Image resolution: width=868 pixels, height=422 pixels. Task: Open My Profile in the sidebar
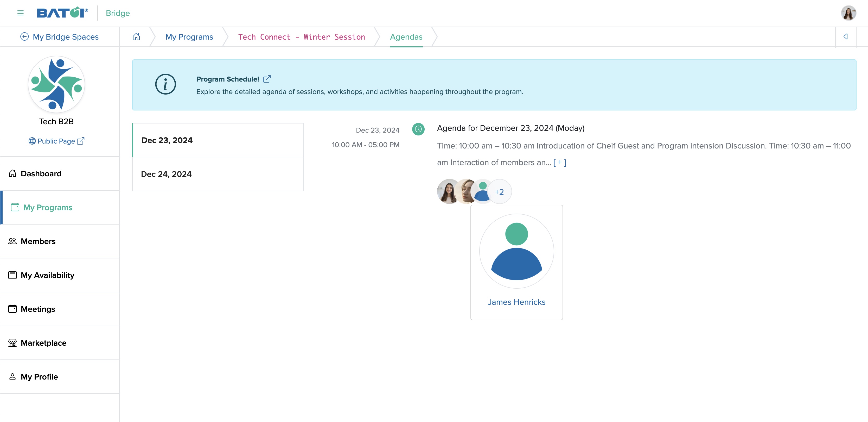click(60, 376)
